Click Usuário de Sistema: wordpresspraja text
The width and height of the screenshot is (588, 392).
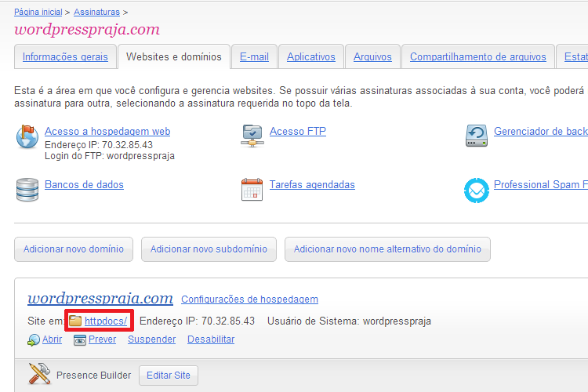tap(349, 321)
